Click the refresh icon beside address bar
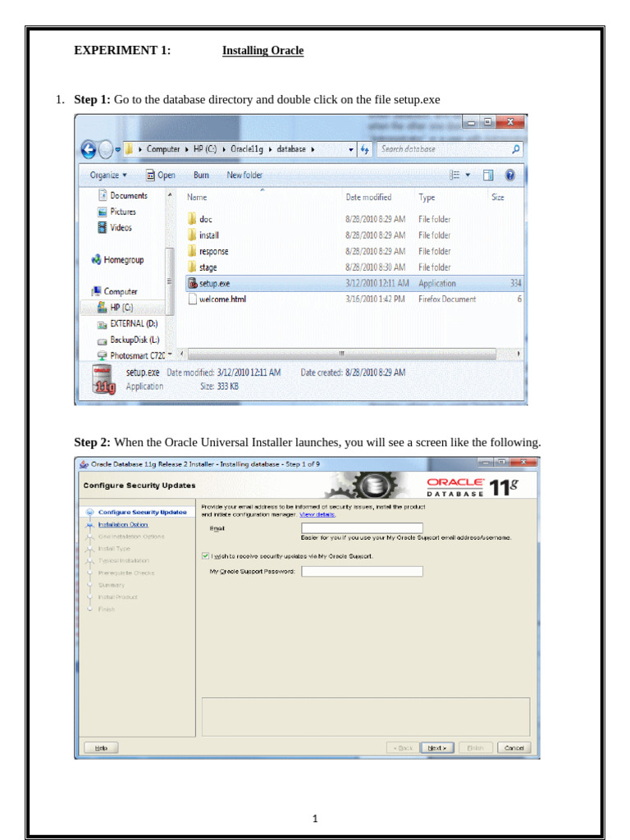 [365, 149]
